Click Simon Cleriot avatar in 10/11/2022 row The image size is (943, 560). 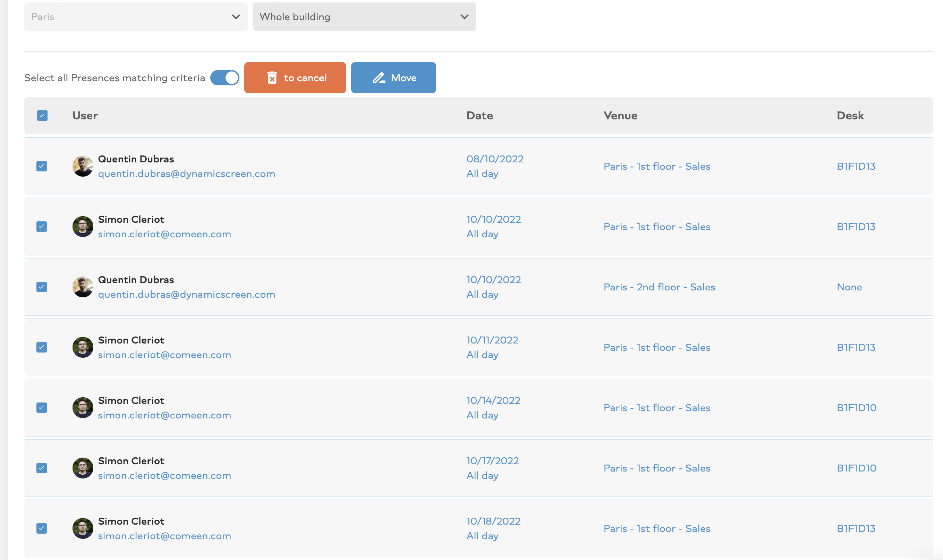[83, 347]
